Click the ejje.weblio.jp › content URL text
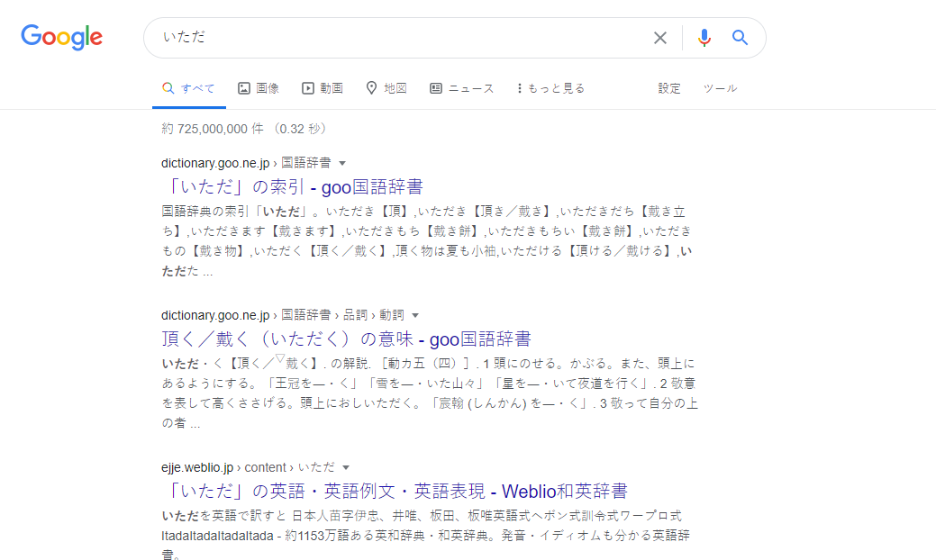This screenshot has width=936, height=560. 248,467
